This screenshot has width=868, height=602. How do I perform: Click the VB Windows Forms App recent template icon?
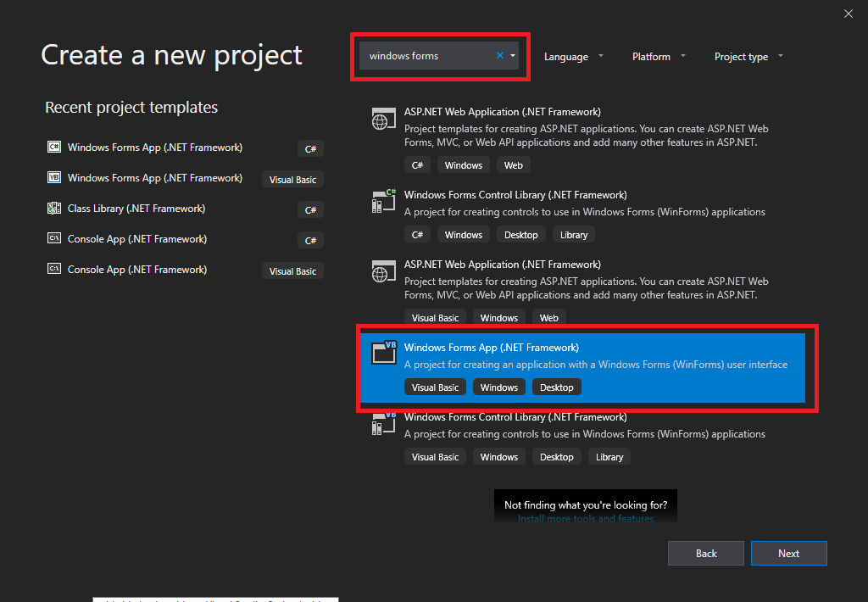(53, 177)
